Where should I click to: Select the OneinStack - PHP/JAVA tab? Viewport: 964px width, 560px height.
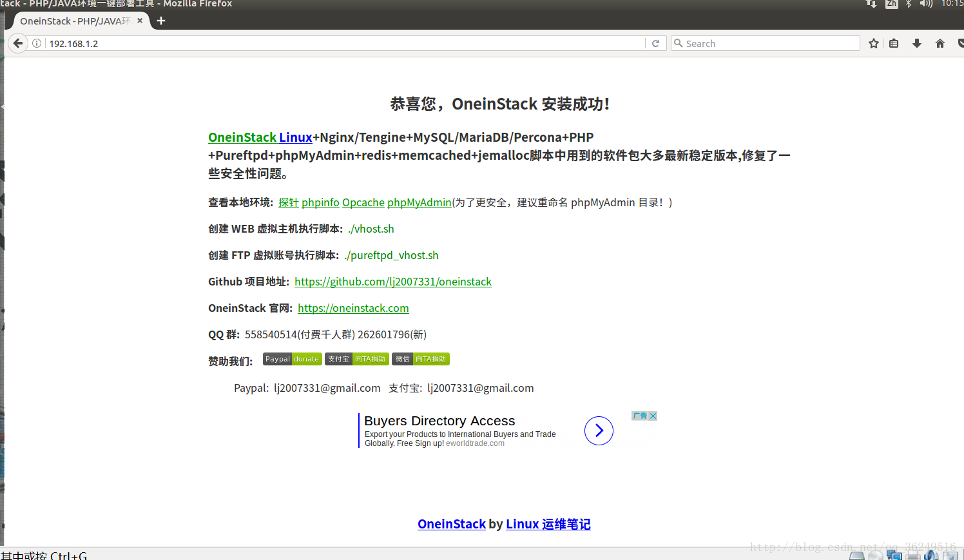click(x=74, y=21)
